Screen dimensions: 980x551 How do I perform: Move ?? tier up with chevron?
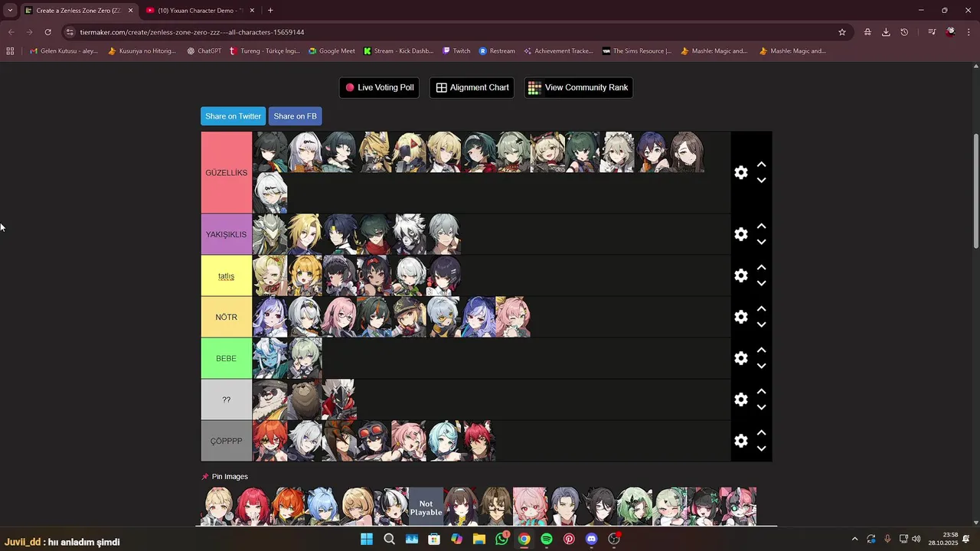tap(761, 392)
